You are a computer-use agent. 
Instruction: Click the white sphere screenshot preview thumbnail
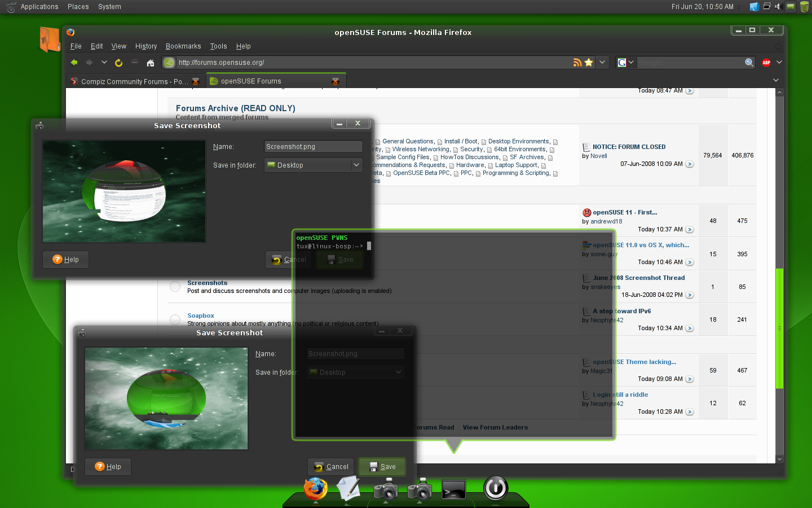pos(124,191)
